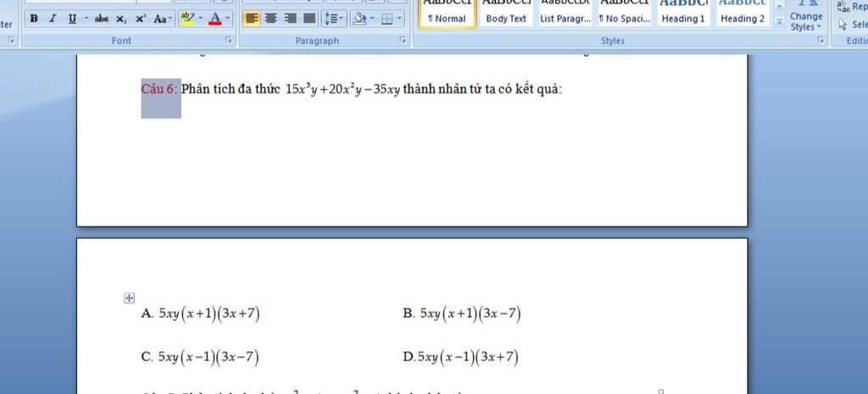Toggle Bold formatting
Viewport: 868px width, 394px height.
point(34,19)
